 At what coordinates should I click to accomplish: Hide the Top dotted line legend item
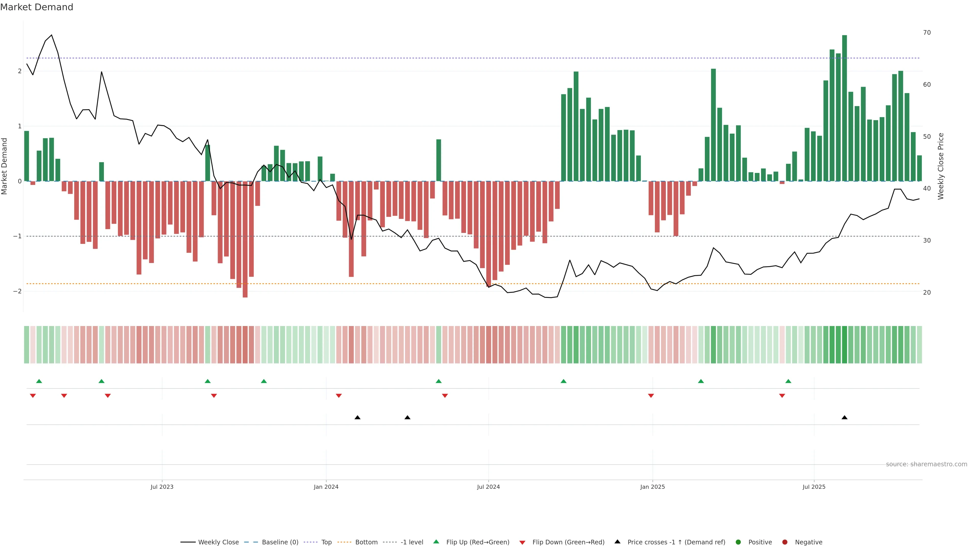(x=326, y=542)
